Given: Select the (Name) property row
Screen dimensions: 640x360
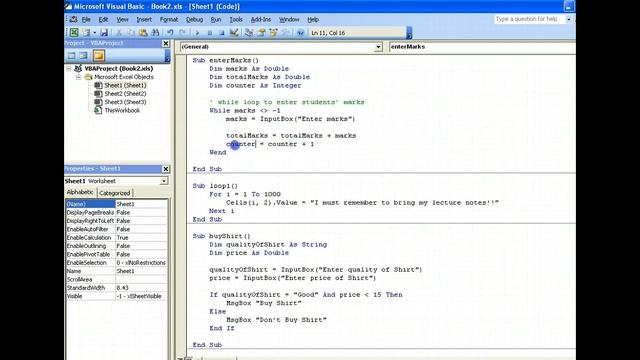Looking at the screenshot, I should click(x=116, y=204).
